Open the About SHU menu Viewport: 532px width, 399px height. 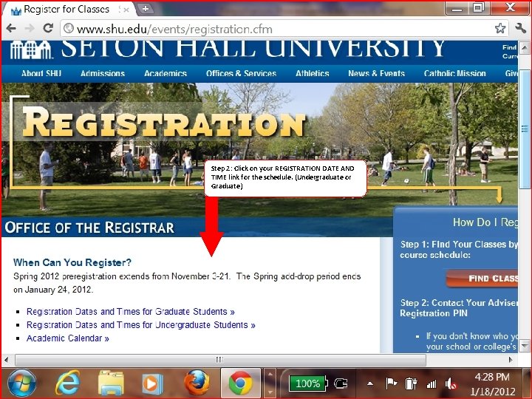[41, 73]
